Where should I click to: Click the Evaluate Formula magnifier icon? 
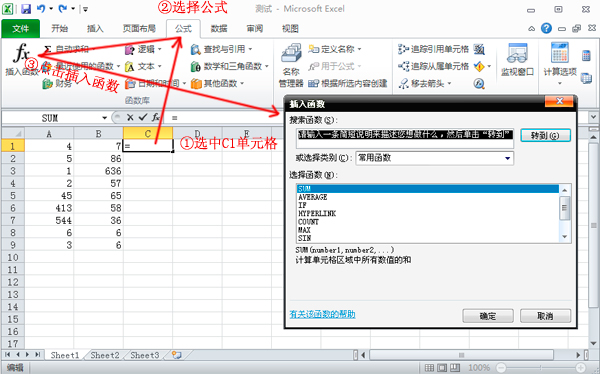click(479, 83)
